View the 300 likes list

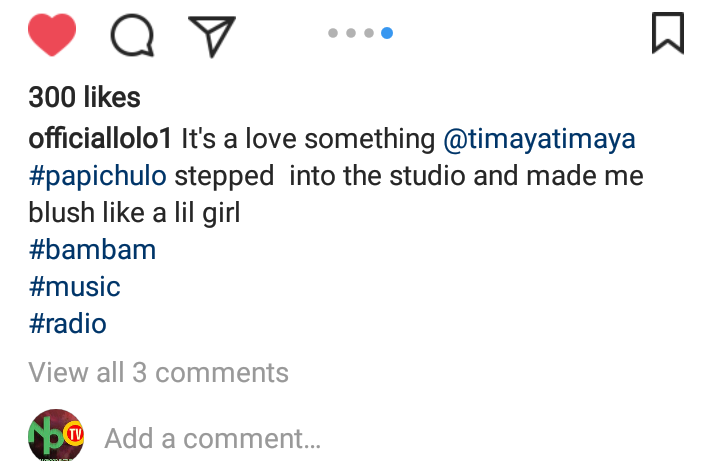click(x=84, y=98)
